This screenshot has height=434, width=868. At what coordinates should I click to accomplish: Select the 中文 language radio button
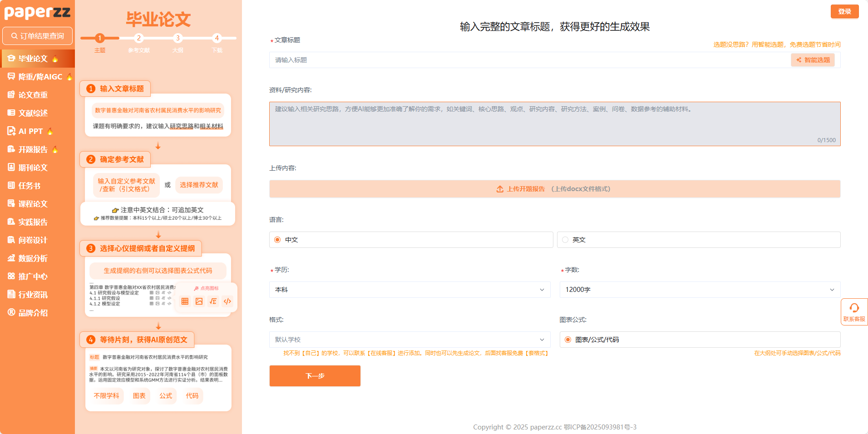click(x=277, y=240)
